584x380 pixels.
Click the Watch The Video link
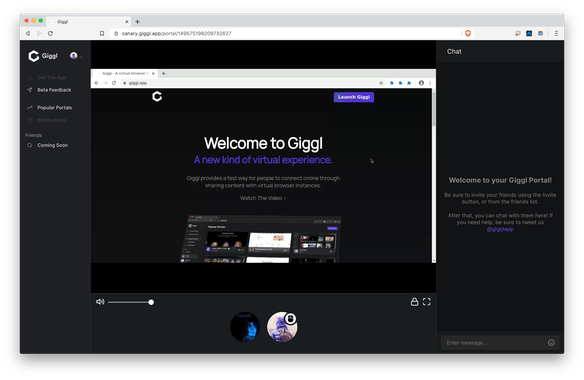pos(263,198)
